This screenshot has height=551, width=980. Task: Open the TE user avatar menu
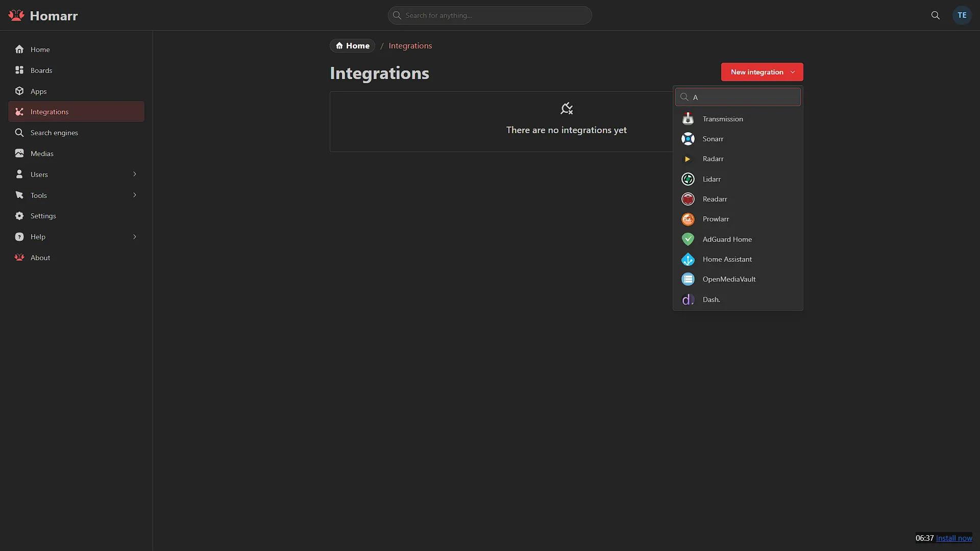pos(962,15)
